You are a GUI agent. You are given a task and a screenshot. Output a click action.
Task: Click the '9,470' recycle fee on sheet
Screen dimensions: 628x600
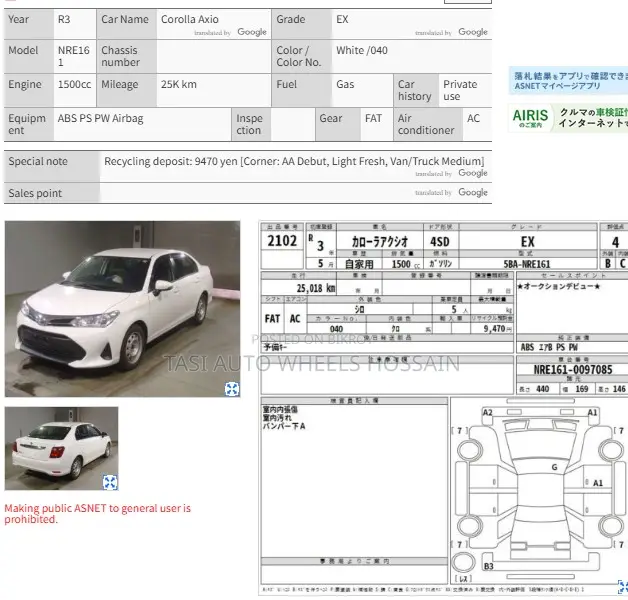tap(494, 328)
